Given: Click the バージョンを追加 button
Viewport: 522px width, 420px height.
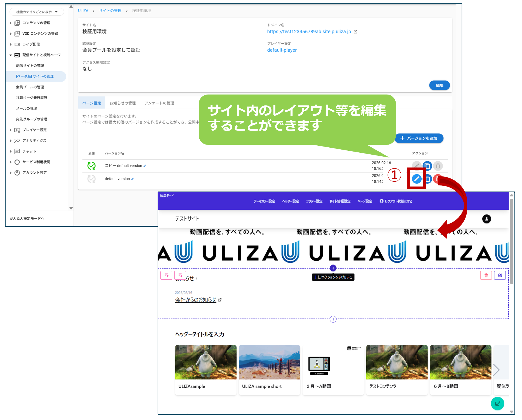Looking at the screenshot, I should click(x=419, y=138).
